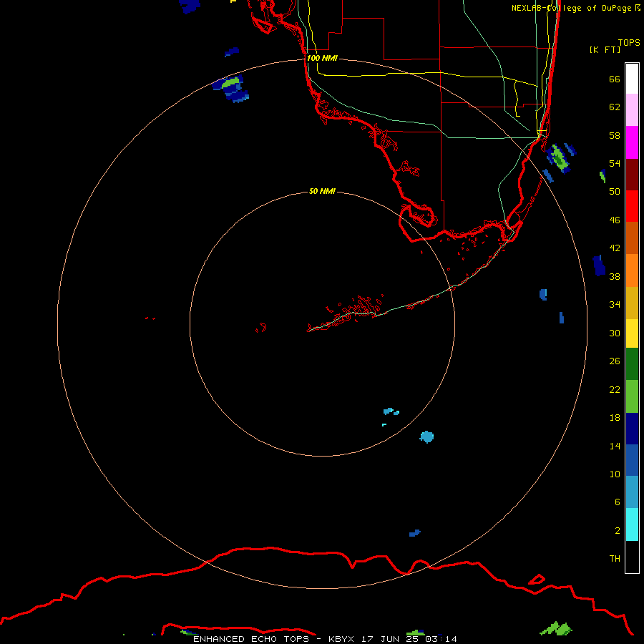Select the light blue legend swatch
The width and height of the screenshot is (644, 644).
click(632, 492)
